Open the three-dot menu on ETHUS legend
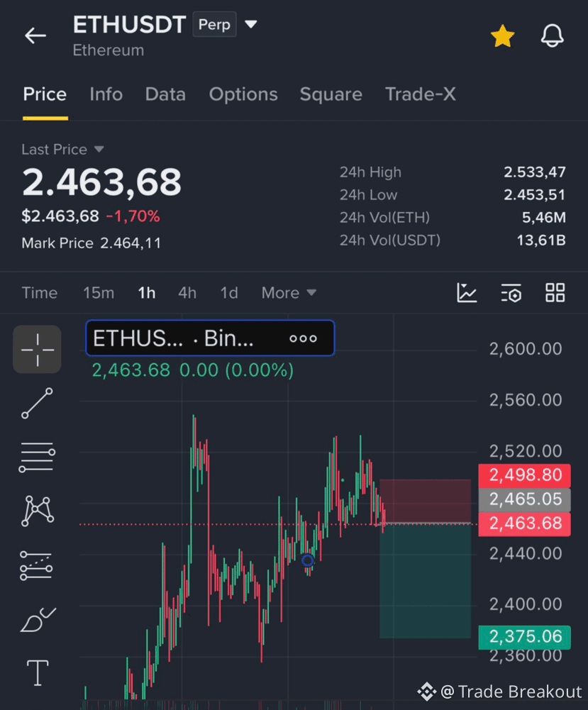The image size is (588, 710). tap(303, 338)
